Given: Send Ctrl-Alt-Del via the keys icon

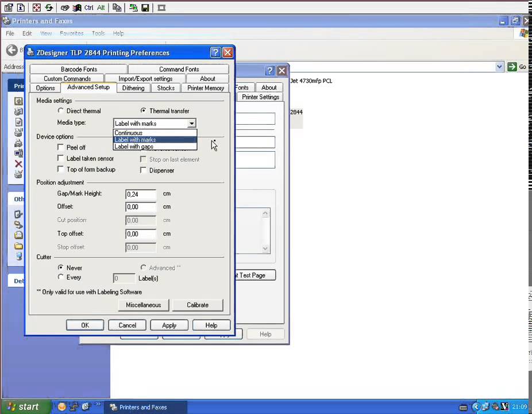Looking at the screenshot, I should [64, 7].
